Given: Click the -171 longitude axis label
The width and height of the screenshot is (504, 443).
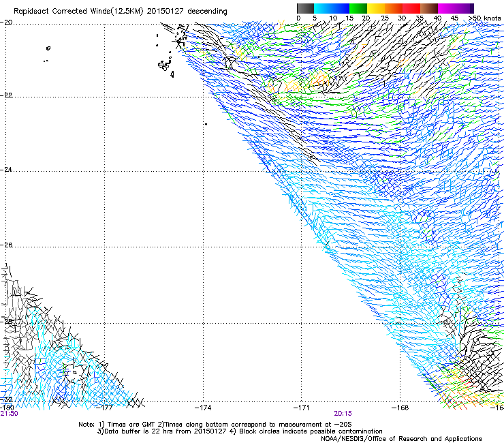Looking at the screenshot, I should coord(302,408).
